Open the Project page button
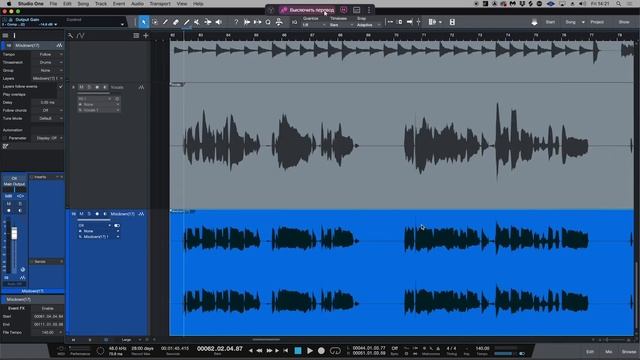 (x=597, y=22)
